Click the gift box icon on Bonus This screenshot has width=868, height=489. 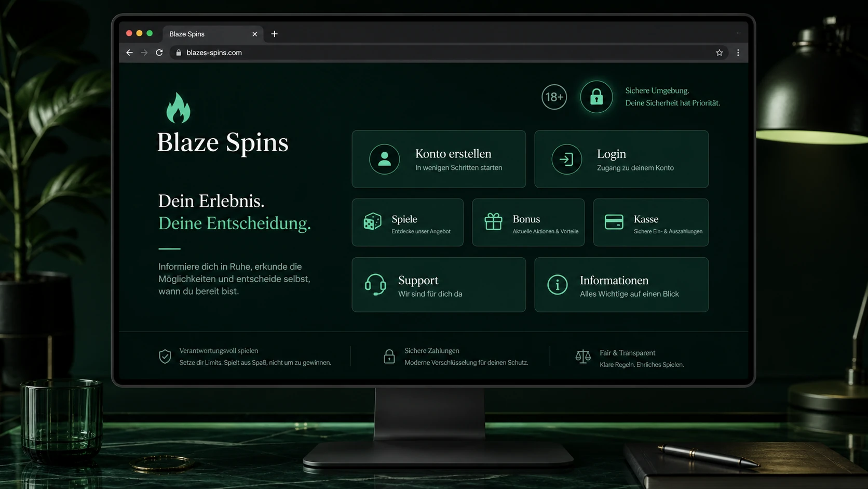pyautogui.click(x=493, y=222)
